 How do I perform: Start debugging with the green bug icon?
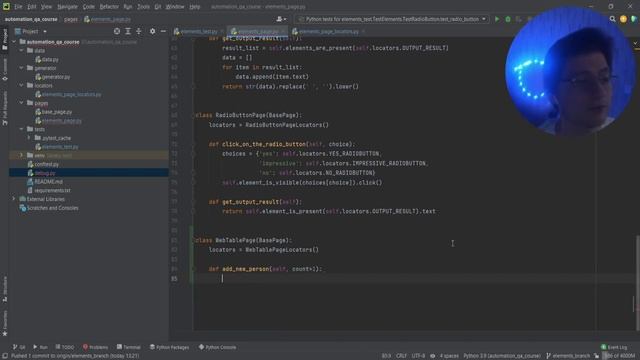click(508, 19)
